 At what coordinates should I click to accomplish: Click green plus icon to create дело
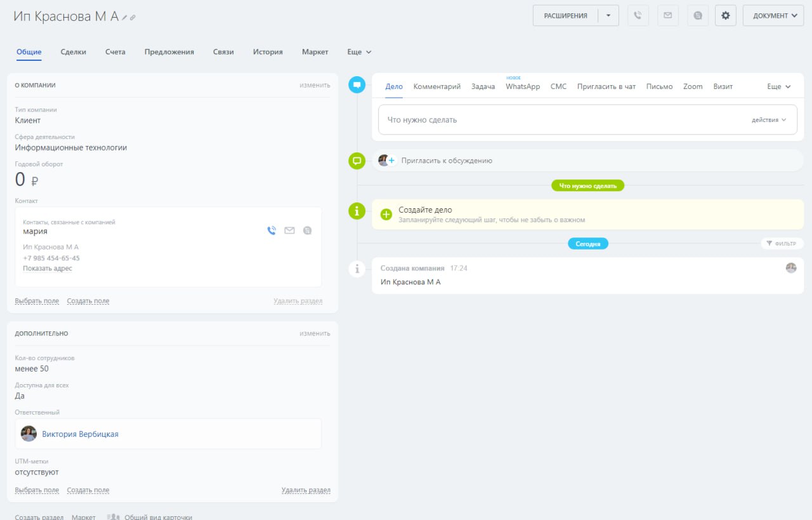click(386, 215)
